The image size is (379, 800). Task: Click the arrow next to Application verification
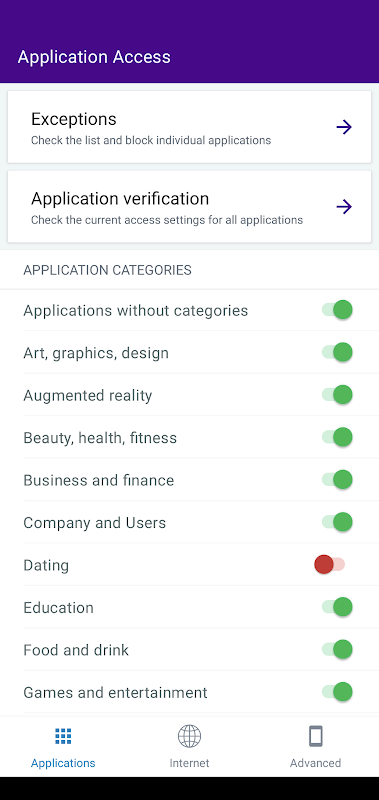pos(344,207)
